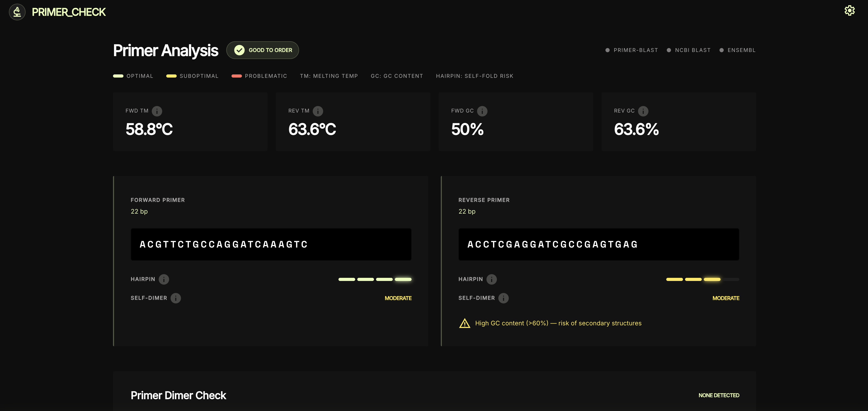Click the forward primer sequence field

pyautogui.click(x=271, y=244)
